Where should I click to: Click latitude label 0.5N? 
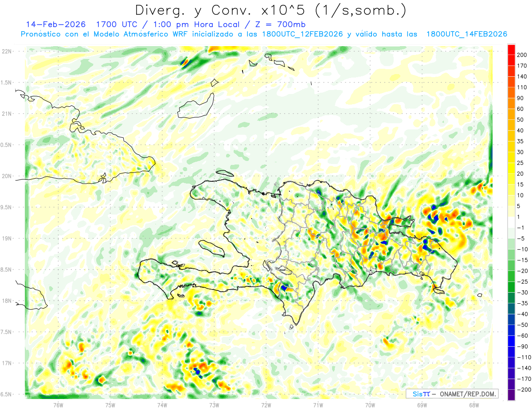pos(6,145)
